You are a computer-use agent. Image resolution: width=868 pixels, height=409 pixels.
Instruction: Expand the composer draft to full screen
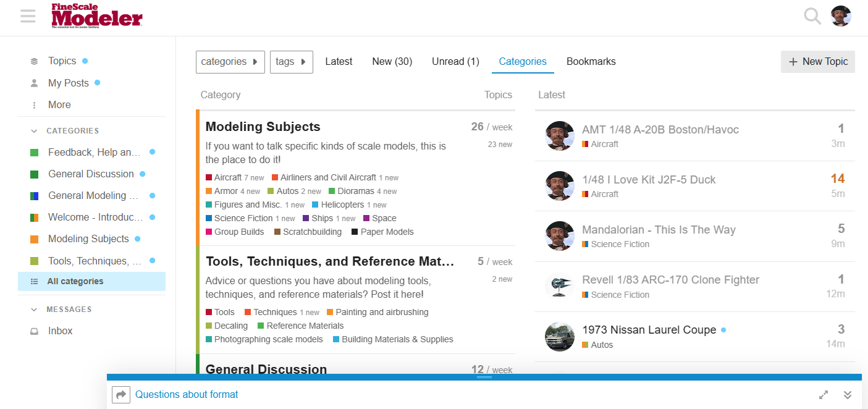coord(824,395)
